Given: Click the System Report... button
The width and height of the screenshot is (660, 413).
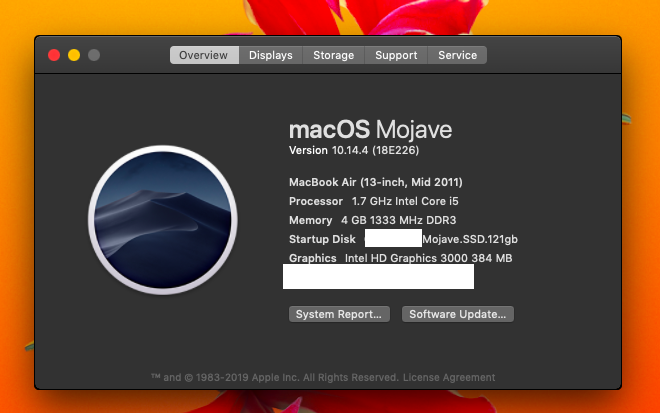Looking at the screenshot, I should point(339,314).
